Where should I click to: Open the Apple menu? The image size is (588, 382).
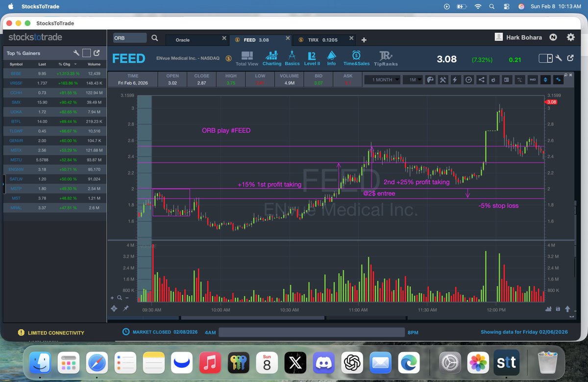pyautogui.click(x=11, y=6)
